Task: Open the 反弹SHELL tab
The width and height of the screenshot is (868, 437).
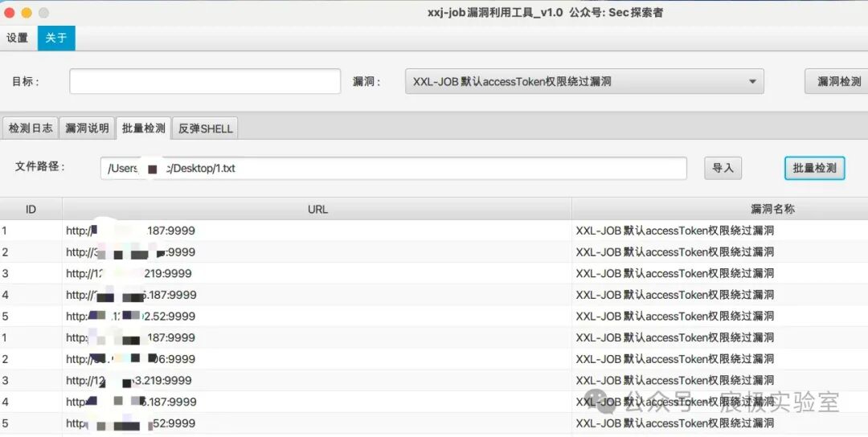Action: [x=206, y=129]
